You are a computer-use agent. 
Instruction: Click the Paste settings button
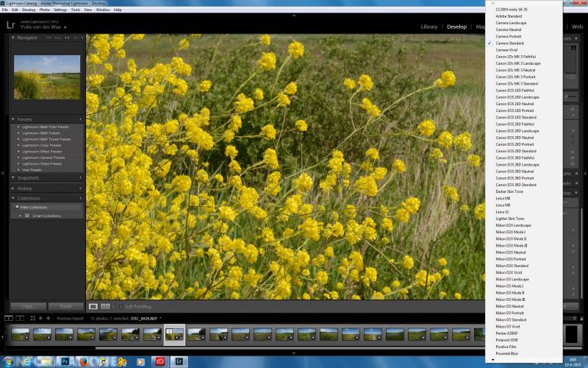point(65,306)
